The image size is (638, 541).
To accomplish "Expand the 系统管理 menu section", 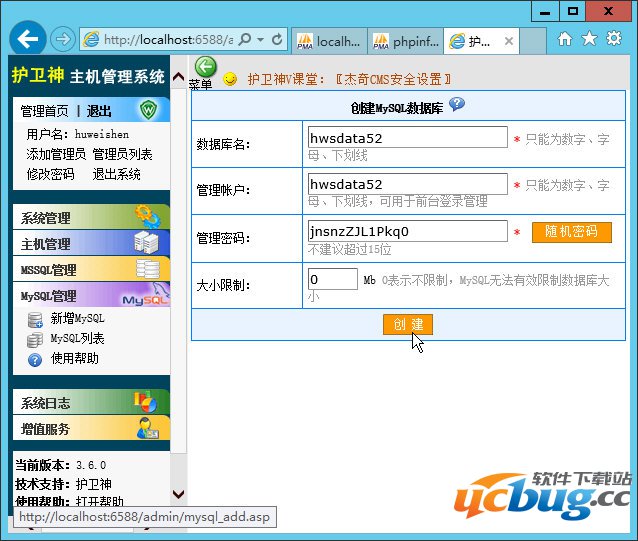I will pos(92,217).
